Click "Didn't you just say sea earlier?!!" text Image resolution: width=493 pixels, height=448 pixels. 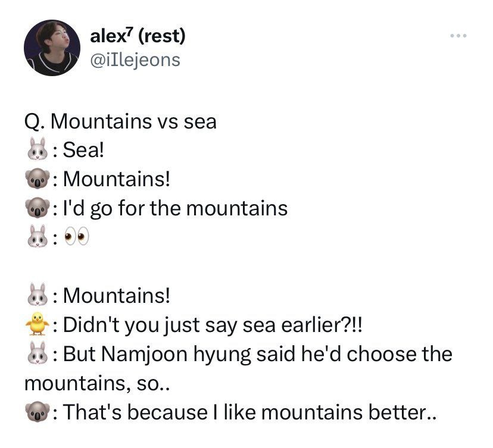pyautogui.click(x=213, y=325)
